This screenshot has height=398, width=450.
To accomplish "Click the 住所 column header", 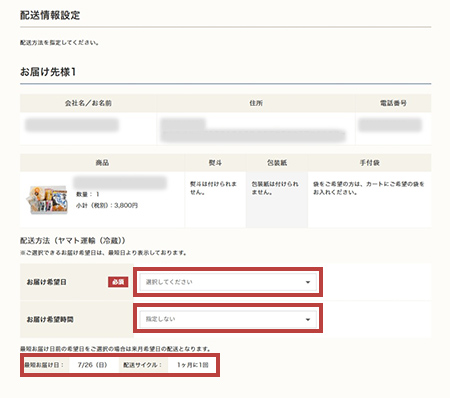I will [x=256, y=103].
